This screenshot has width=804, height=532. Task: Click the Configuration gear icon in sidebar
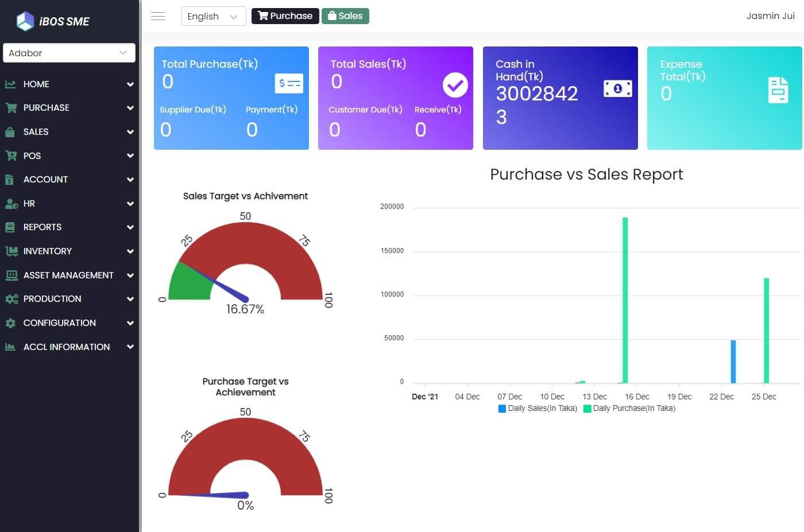pos(10,323)
